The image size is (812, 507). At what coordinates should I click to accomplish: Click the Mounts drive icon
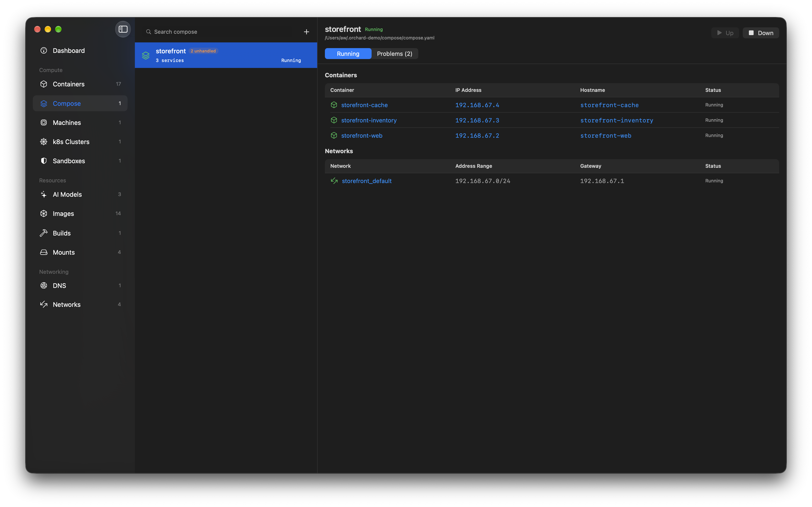click(x=44, y=252)
